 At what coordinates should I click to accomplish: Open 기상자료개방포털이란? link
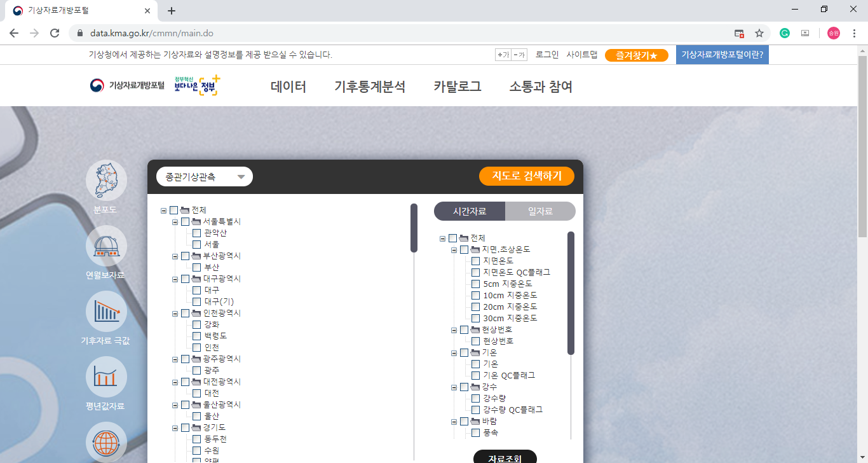tap(722, 55)
